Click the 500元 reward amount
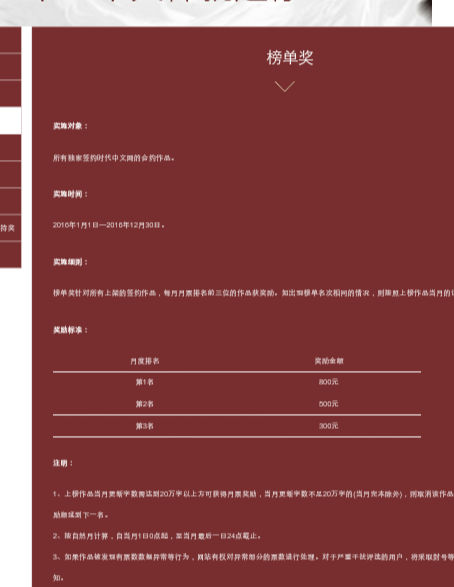This screenshot has width=454, height=587. click(x=329, y=404)
